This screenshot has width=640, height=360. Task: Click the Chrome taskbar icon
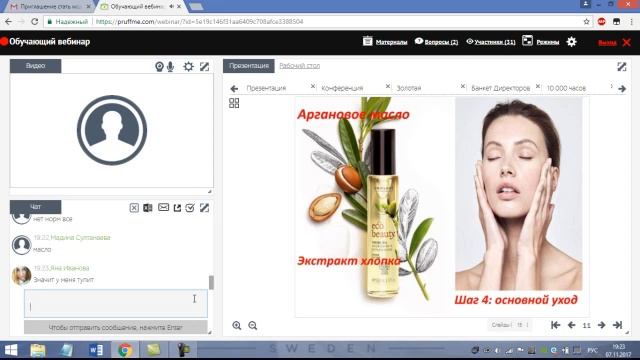(125, 350)
